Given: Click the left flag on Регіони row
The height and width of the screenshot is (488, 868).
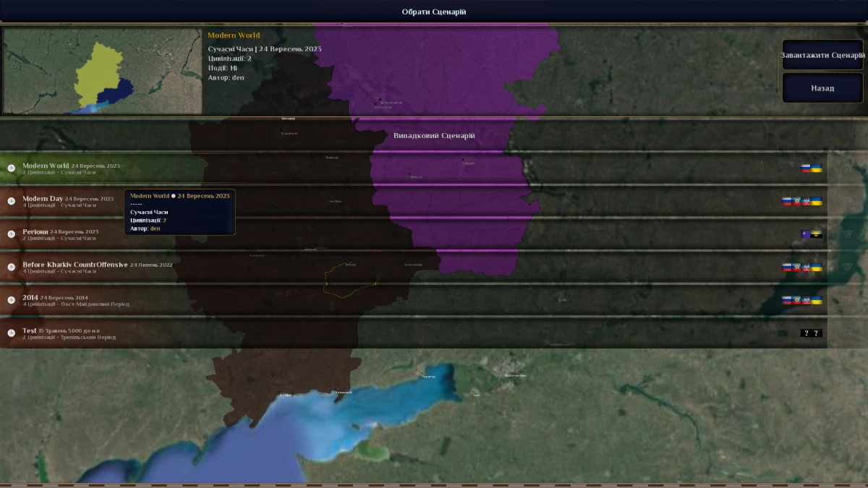Looking at the screenshot, I should [x=805, y=235].
